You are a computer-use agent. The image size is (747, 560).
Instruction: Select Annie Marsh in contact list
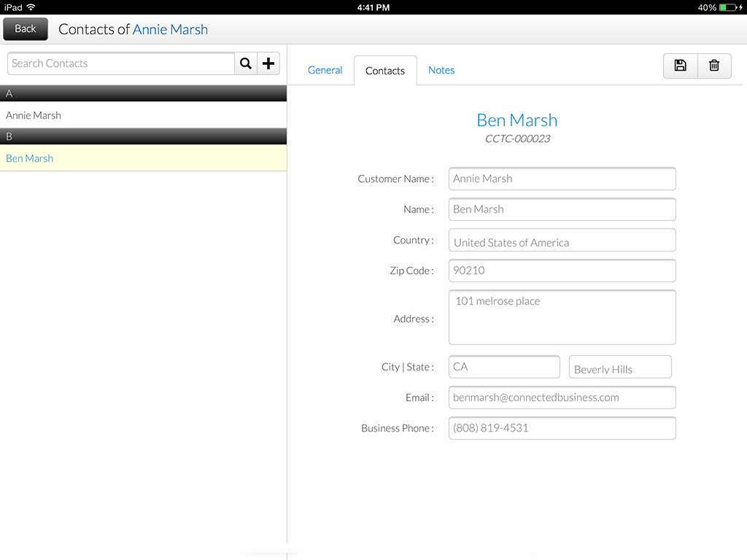tap(34, 115)
